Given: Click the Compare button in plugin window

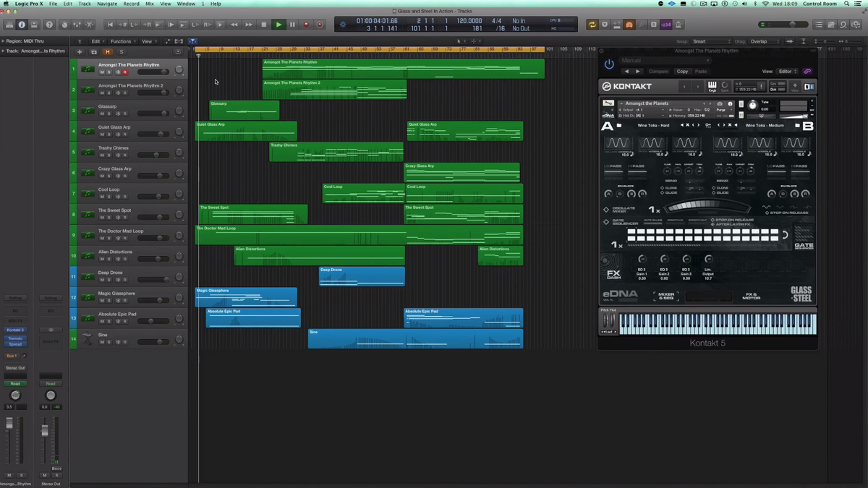Looking at the screenshot, I should point(658,72).
